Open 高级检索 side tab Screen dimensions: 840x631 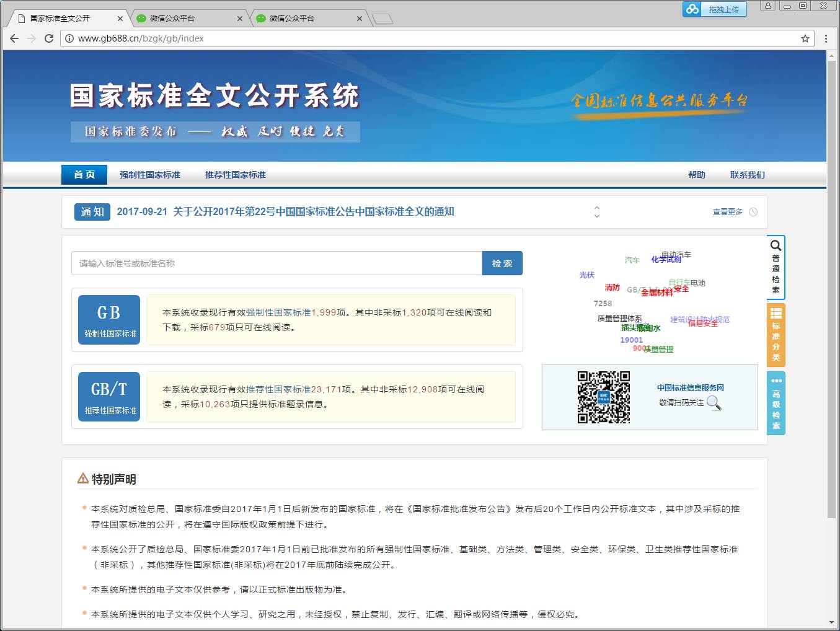[x=776, y=403]
